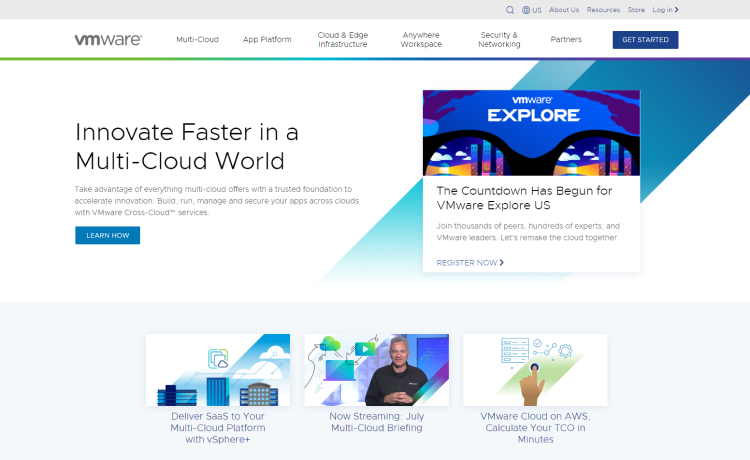750x460 pixels.
Task: Open the VMware Cloud on AWS TCO thumbnail
Action: click(535, 370)
